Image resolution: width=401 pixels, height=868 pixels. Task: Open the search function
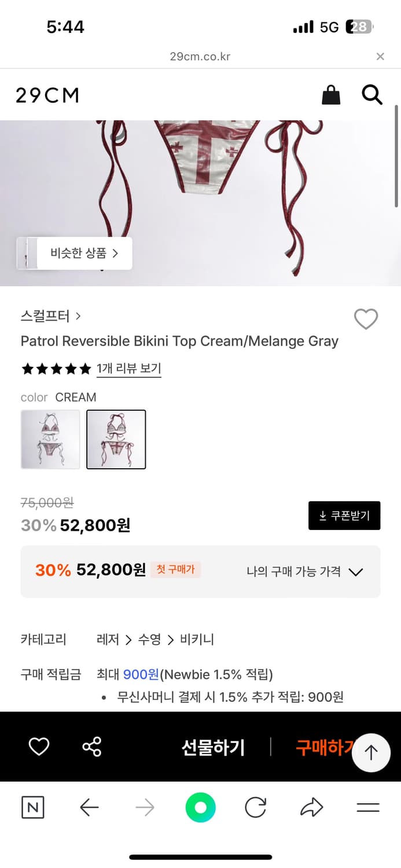click(372, 95)
